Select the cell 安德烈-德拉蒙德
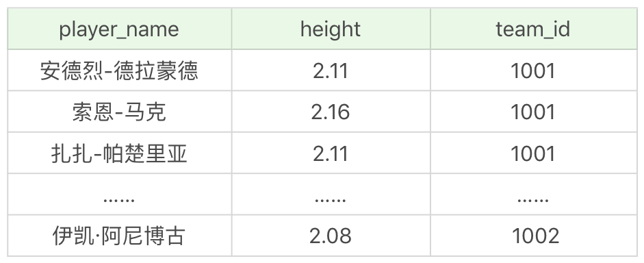The width and height of the screenshot is (644, 263). (119, 71)
